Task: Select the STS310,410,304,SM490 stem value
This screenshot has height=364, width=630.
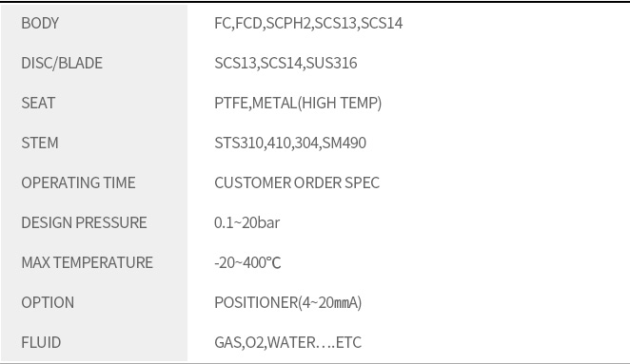Action: 290,143
